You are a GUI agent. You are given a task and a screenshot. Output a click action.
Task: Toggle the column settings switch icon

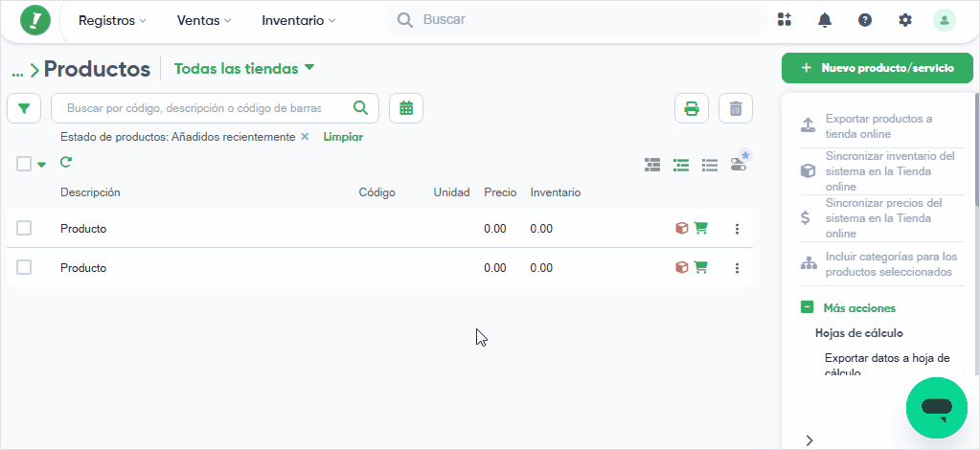pyautogui.click(x=740, y=163)
